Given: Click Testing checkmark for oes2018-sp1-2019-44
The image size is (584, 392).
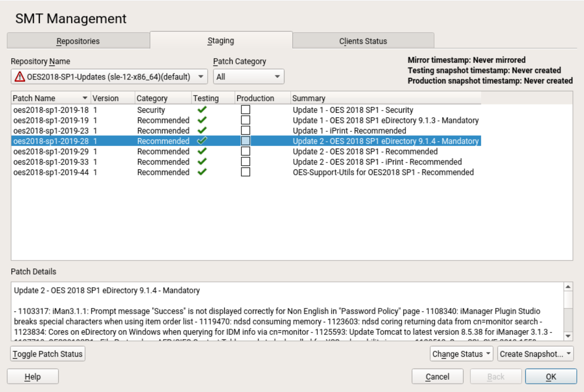Looking at the screenshot, I should point(202,172).
